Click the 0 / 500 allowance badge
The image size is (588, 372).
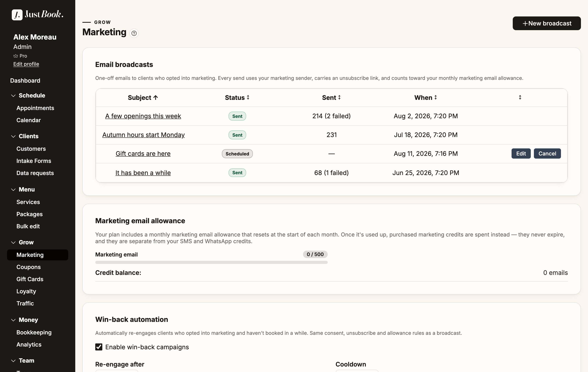pyautogui.click(x=315, y=254)
